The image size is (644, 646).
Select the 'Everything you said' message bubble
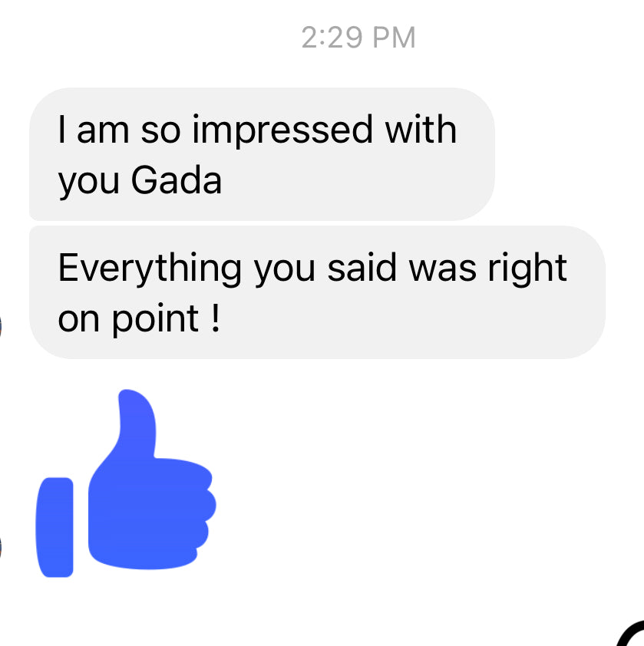[x=317, y=292]
